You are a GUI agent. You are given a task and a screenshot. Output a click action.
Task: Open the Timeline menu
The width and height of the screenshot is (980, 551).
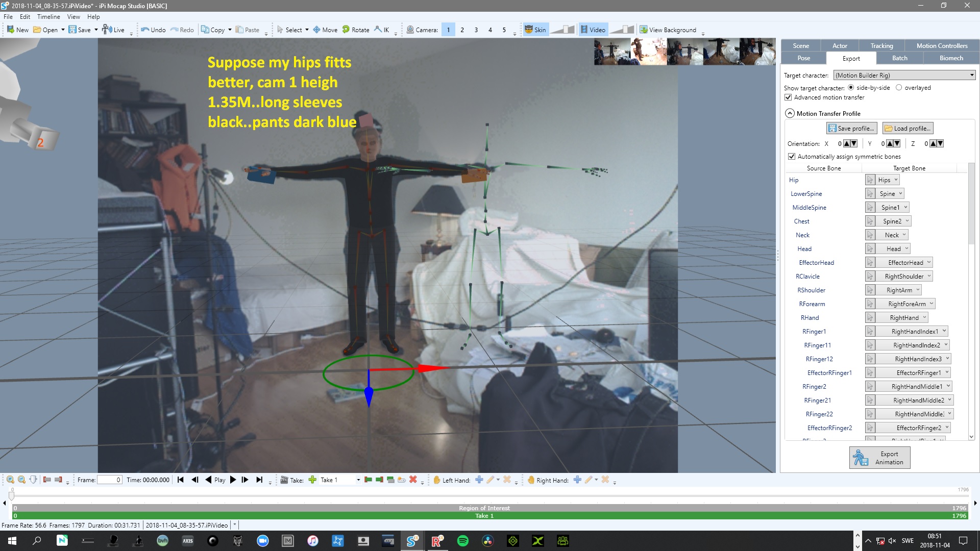[x=48, y=16]
